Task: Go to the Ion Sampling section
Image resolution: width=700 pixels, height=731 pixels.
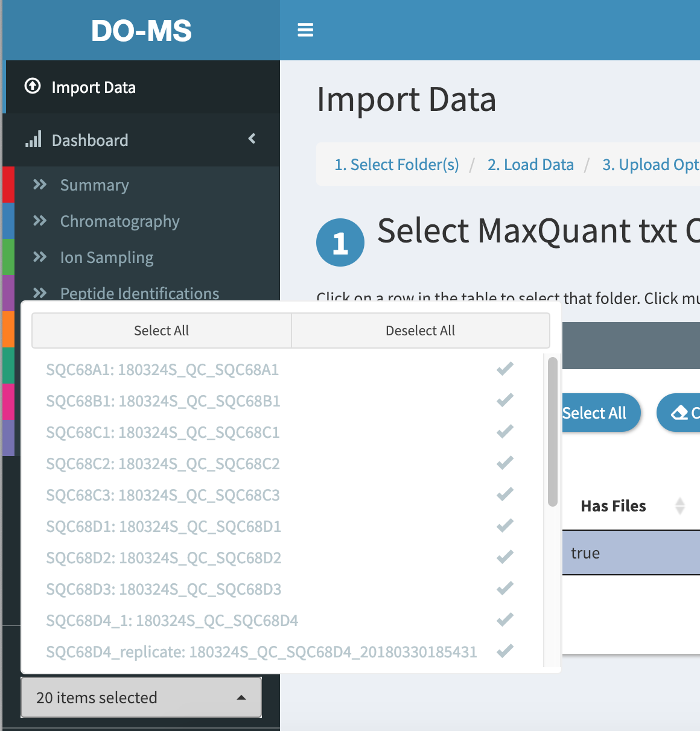Action: (107, 258)
